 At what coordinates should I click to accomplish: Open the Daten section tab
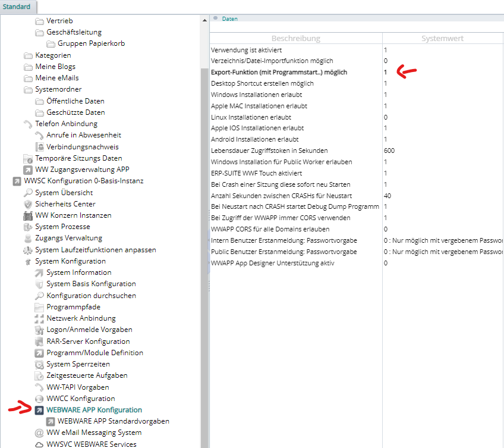(229, 19)
